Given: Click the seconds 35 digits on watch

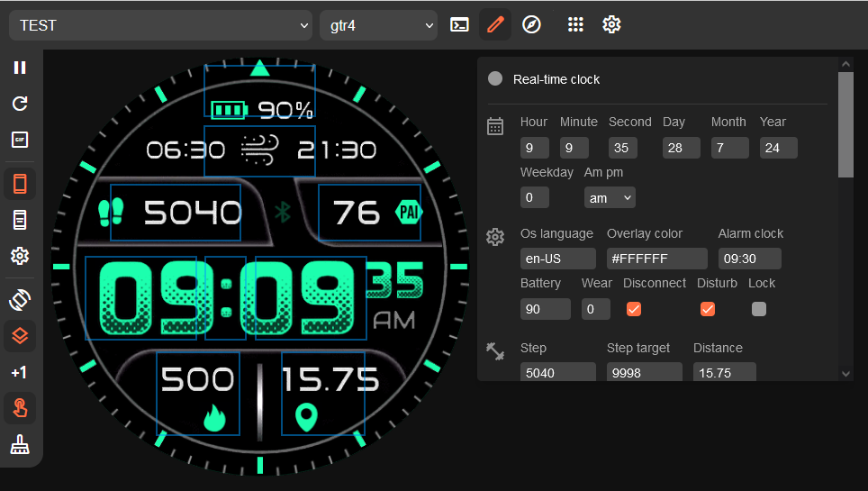Looking at the screenshot, I should (395, 280).
